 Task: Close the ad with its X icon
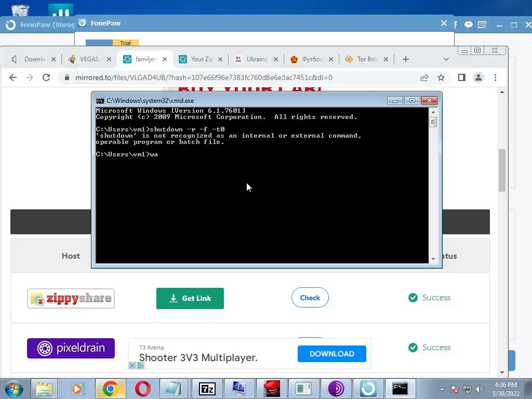[x=132, y=365]
